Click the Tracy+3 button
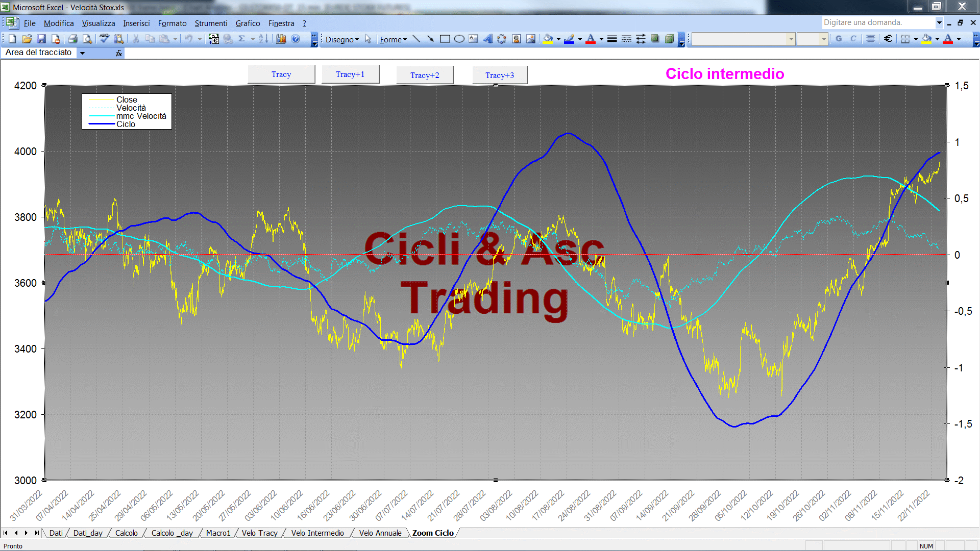 coord(500,75)
